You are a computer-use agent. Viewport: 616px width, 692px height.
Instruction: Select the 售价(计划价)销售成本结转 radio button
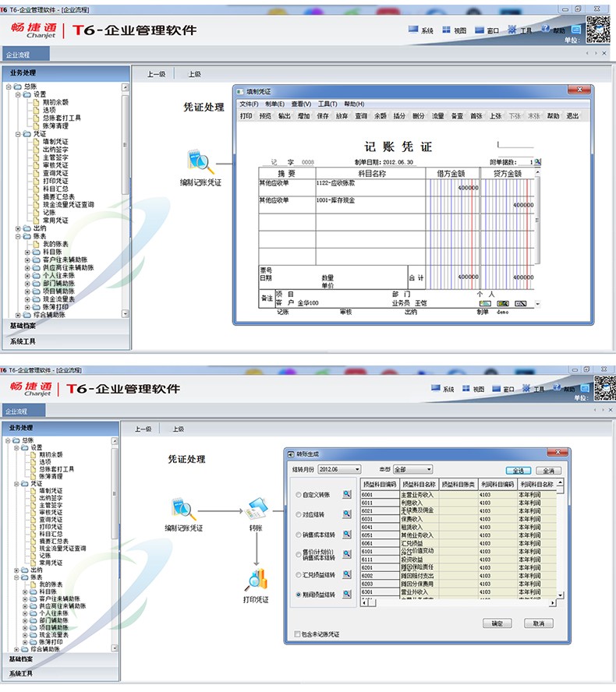coord(299,554)
